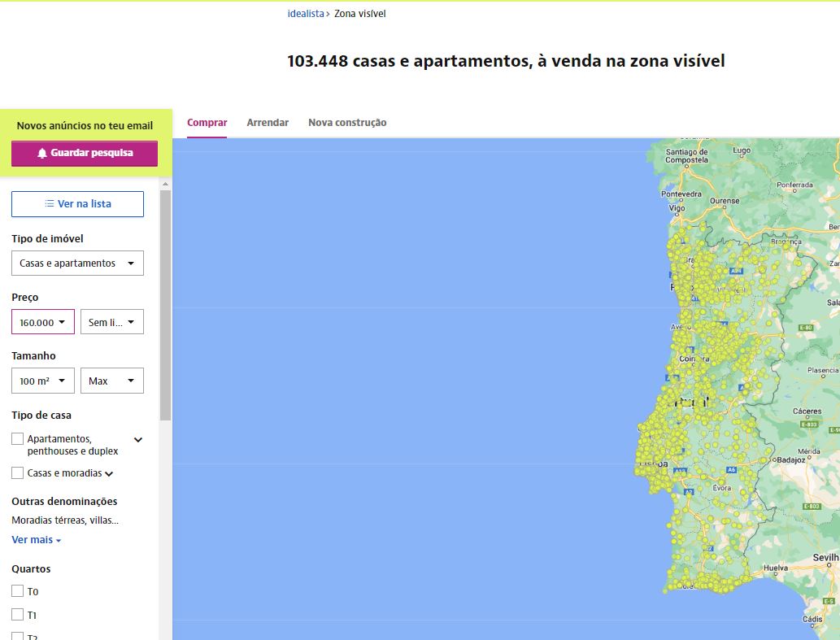Click Évora on the map
Screen dimensions: 840x640
point(721,488)
